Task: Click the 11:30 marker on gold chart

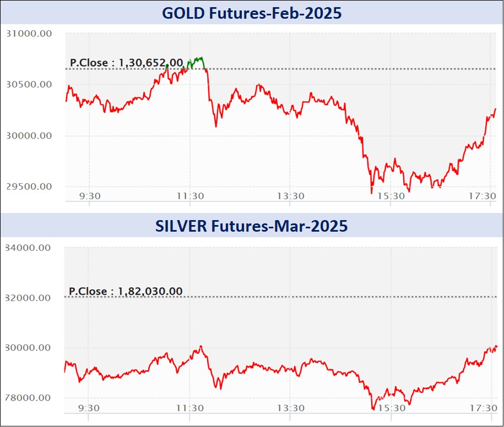Action: pyautogui.click(x=189, y=195)
